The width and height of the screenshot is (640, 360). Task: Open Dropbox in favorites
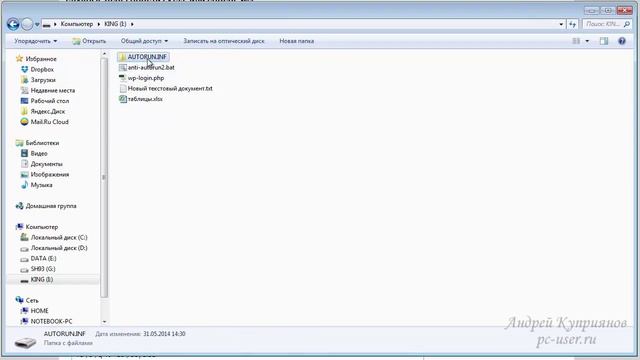(x=42, y=70)
